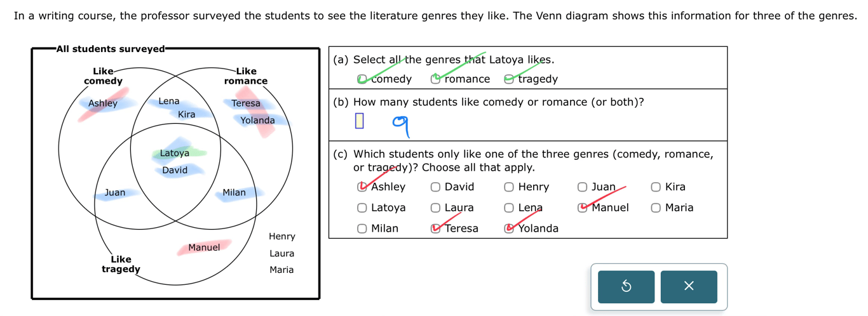Select the David checkbox
Viewport: 868px width, 316px height.
(435, 187)
